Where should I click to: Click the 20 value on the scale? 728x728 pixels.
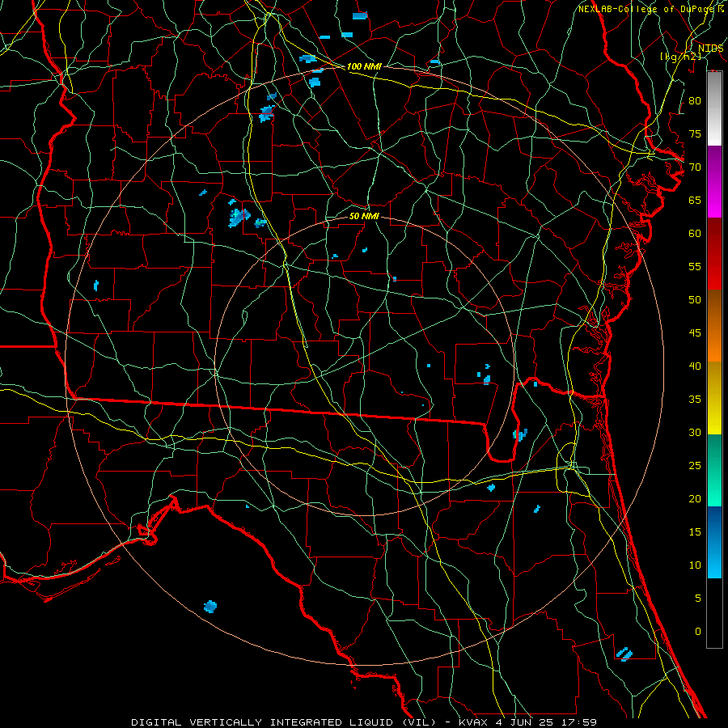(x=695, y=499)
